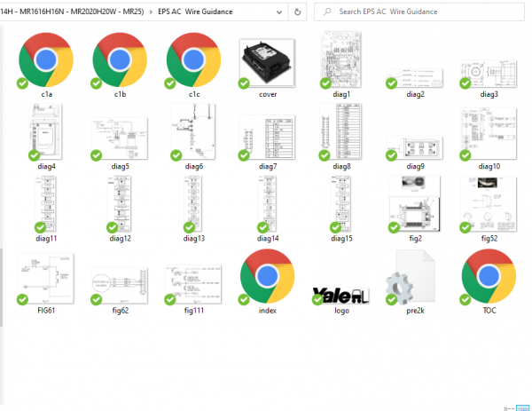Click EPS AC Wire Guidance breadcrumb
Viewport: 532px width, 411px height.
(195, 12)
